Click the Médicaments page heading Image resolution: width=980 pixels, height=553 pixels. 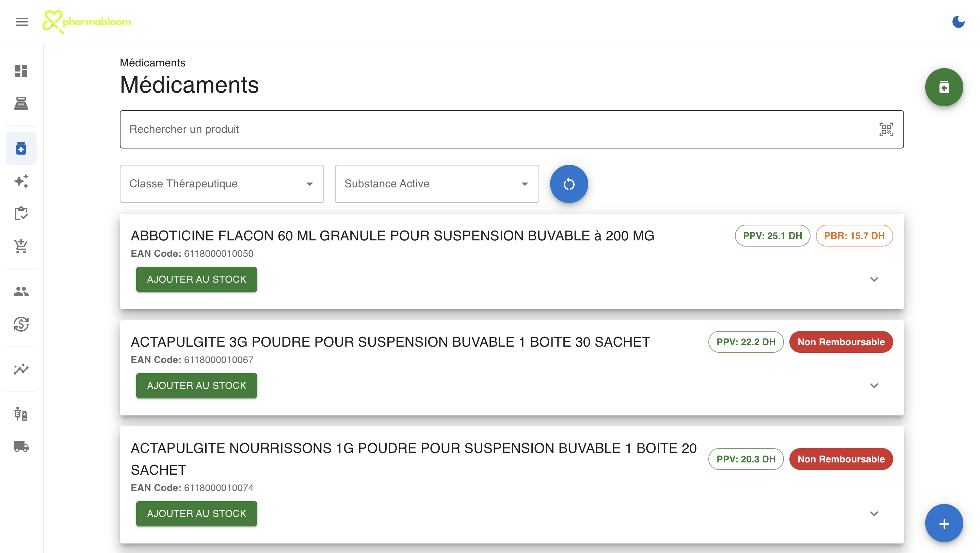pyautogui.click(x=190, y=85)
